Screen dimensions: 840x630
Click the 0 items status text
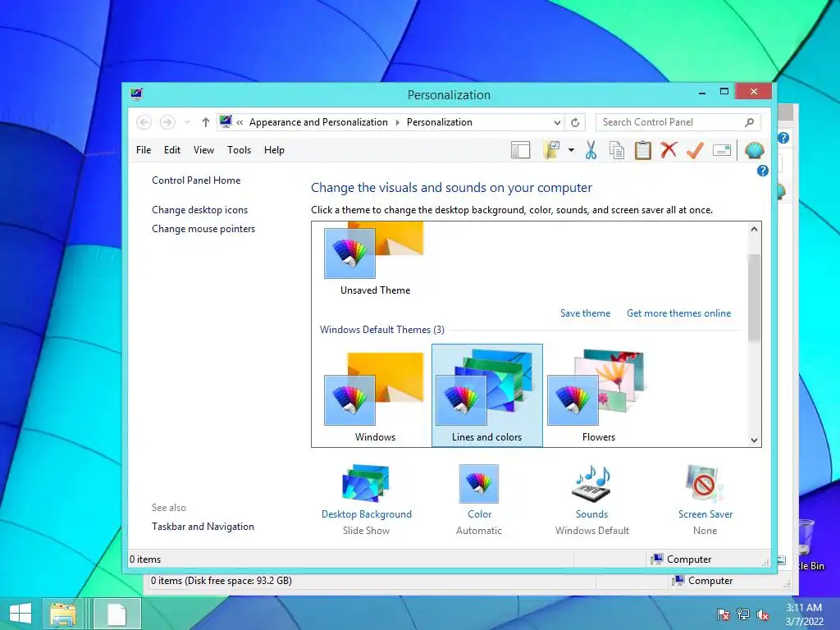point(145,559)
